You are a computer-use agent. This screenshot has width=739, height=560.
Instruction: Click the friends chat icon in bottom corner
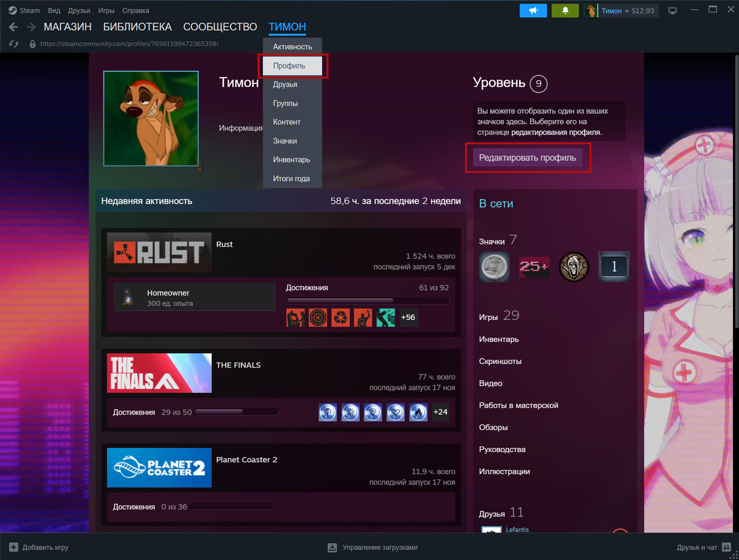(727, 547)
